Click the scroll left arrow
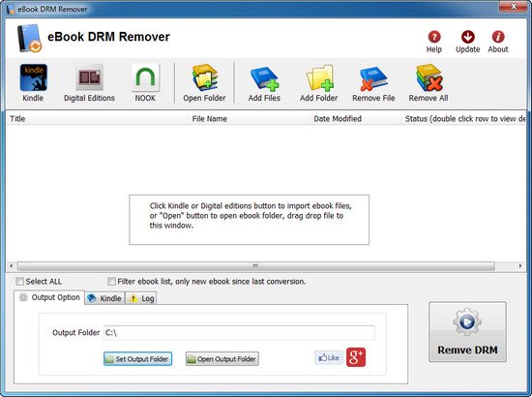 [x=11, y=266]
